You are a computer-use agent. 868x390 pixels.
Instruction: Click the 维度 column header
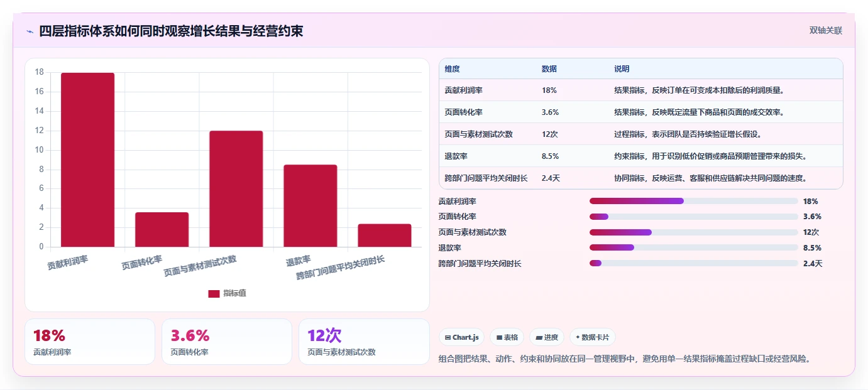453,69
